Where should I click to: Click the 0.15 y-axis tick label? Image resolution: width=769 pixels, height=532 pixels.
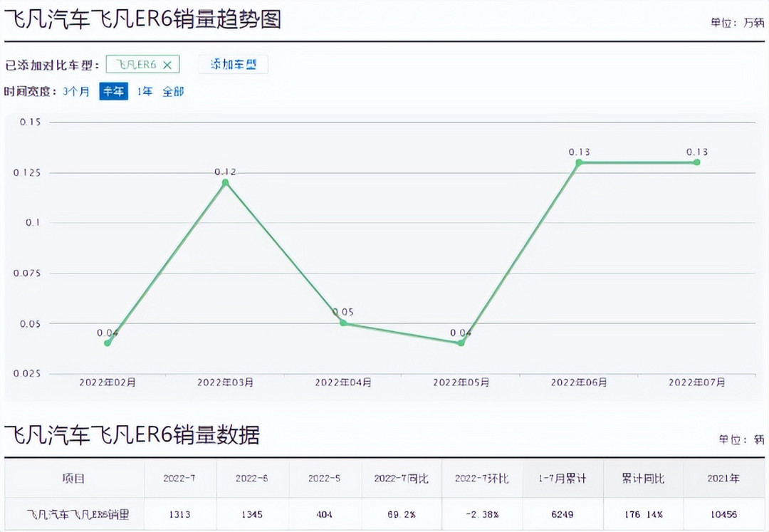[x=30, y=122]
